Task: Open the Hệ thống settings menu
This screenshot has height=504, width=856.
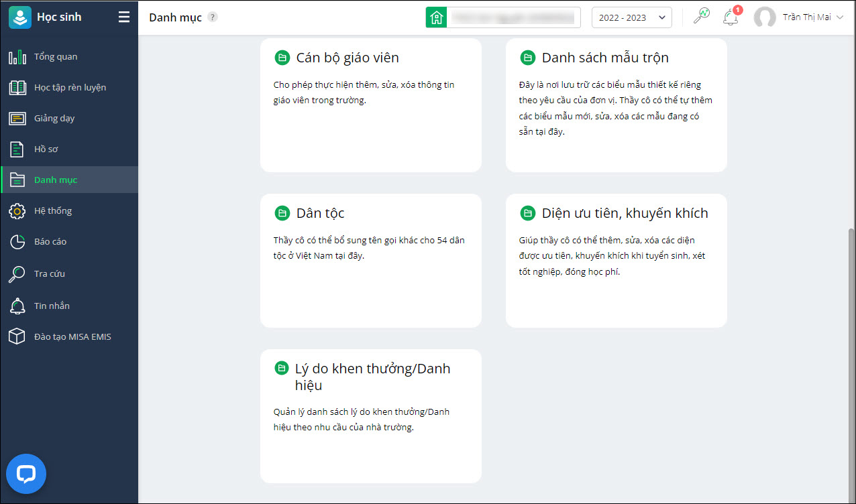Action: (x=53, y=211)
